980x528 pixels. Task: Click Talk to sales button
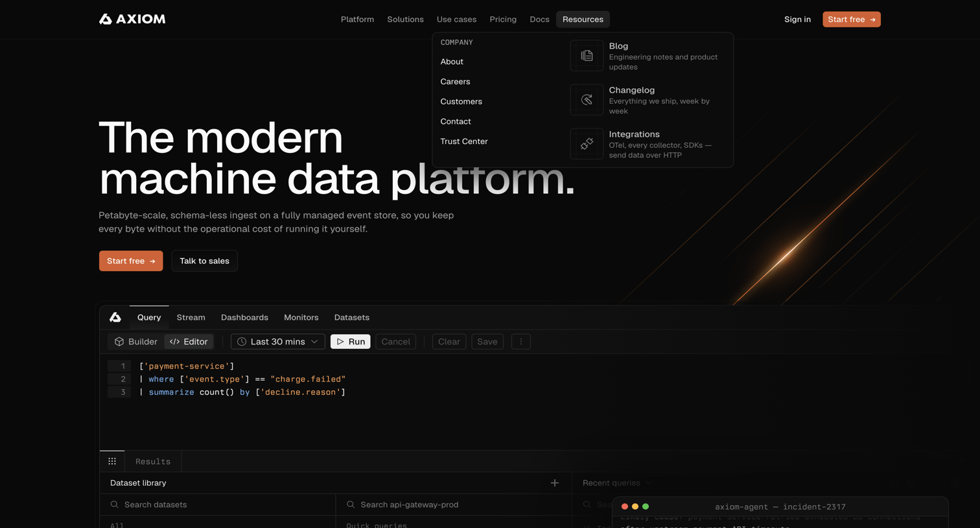(204, 261)
